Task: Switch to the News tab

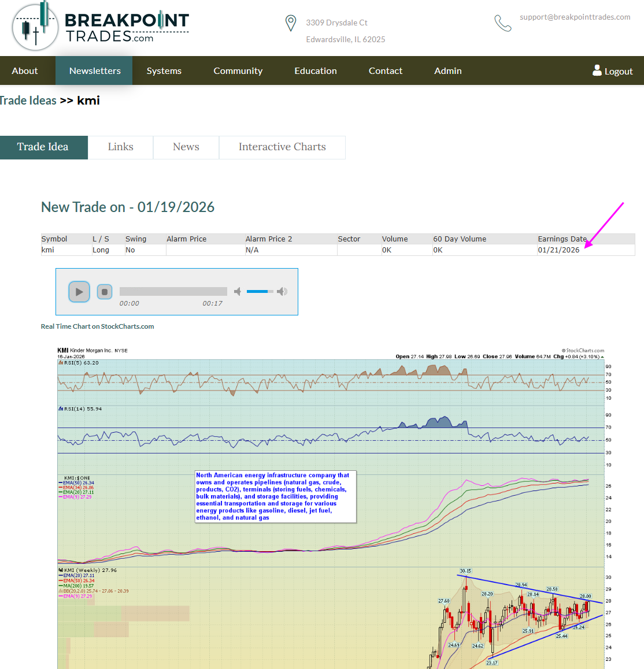Action: pyautogui.click(x=186, y=147)
